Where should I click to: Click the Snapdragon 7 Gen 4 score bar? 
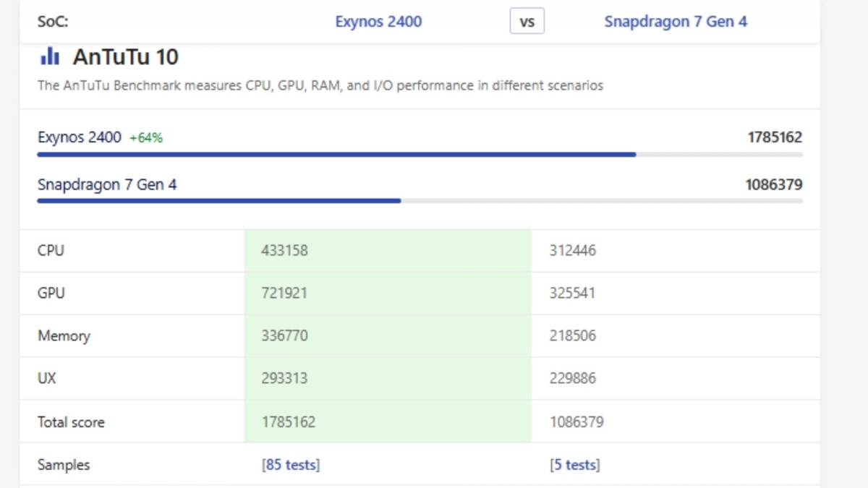(x=218, y=200)
